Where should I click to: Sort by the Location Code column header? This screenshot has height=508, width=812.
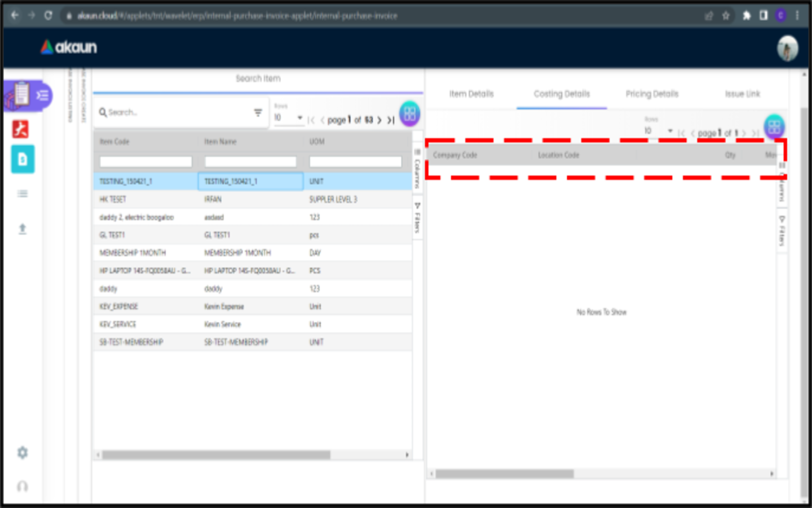pyautogui.click(x=558, y=155)
